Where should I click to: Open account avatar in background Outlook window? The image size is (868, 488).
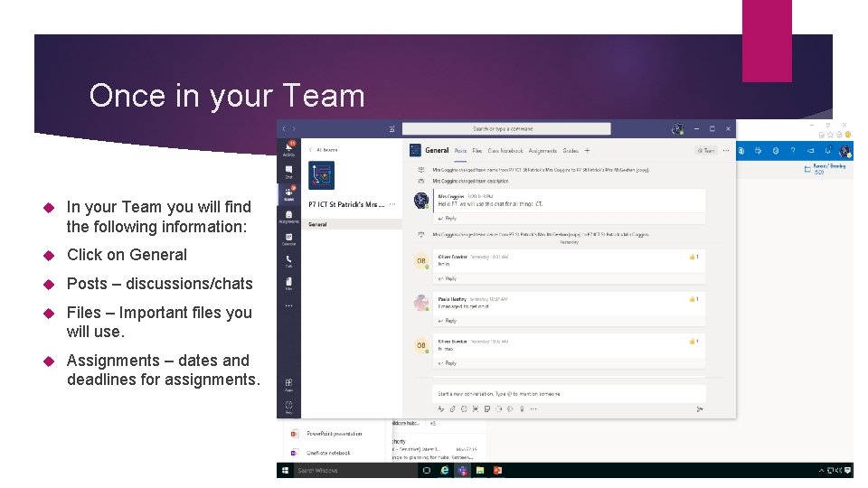tap(844, 151)
